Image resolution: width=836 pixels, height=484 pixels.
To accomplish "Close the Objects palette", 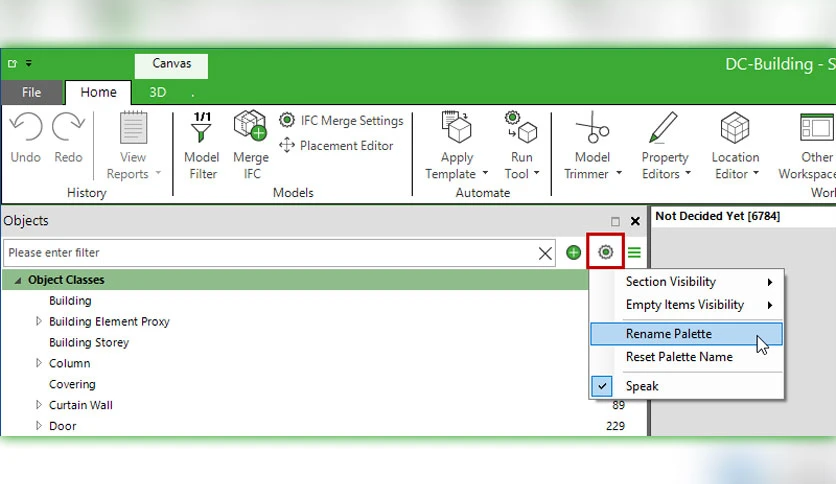I will (x=635, y=221).
